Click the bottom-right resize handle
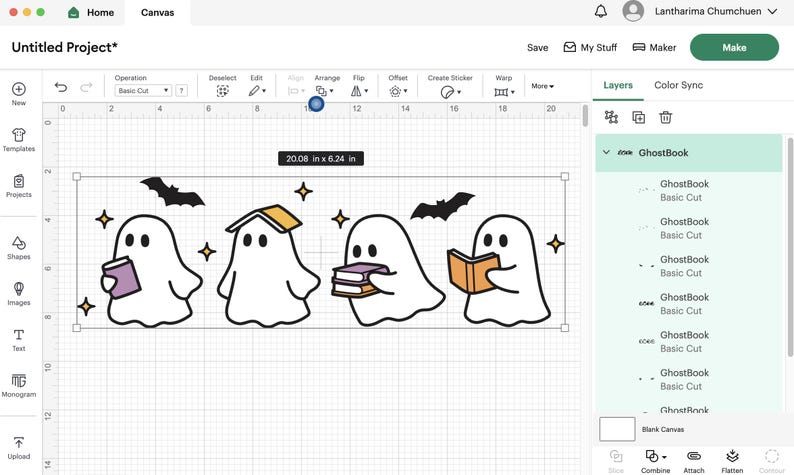The width and height of the screenshot is (794, 475). pyautogui.click(x=565, y=328)
